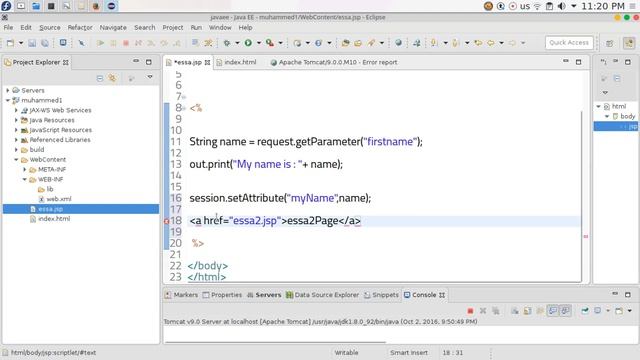Click the Save All toolbar icon
This screenshot has width=640, height=360.
point(44,43)
